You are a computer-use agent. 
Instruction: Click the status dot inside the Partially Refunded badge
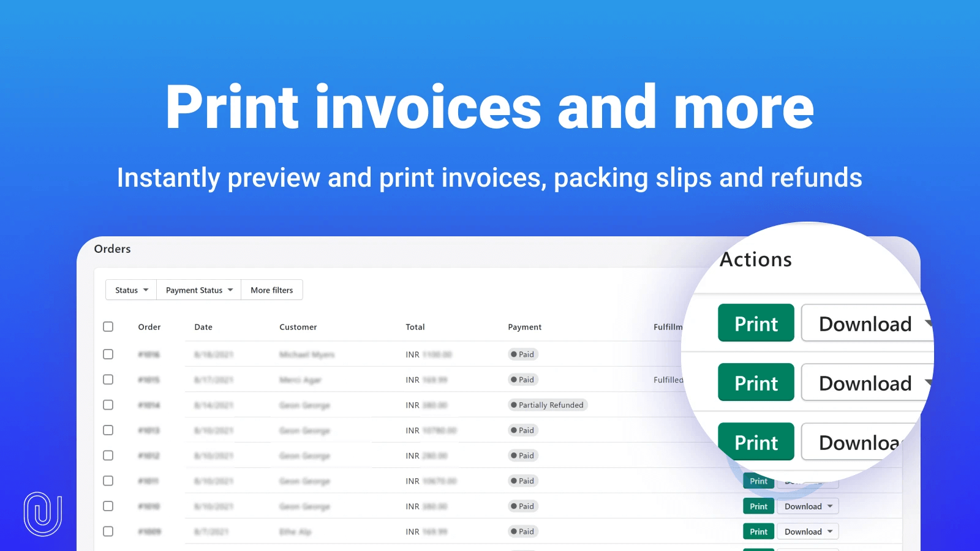[513, 405]
